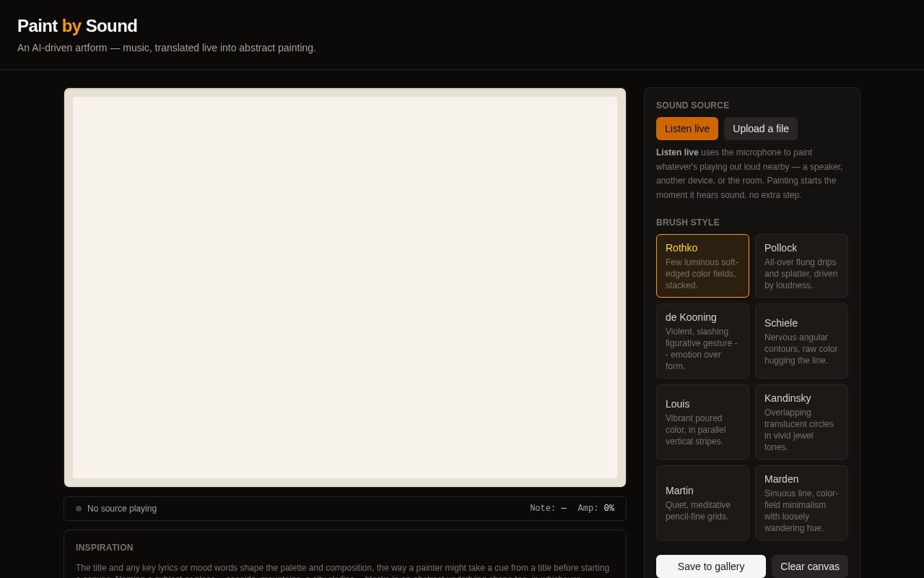Click the Clear canvas button
This screenshot has height=578, width=924.
[810, 566]
